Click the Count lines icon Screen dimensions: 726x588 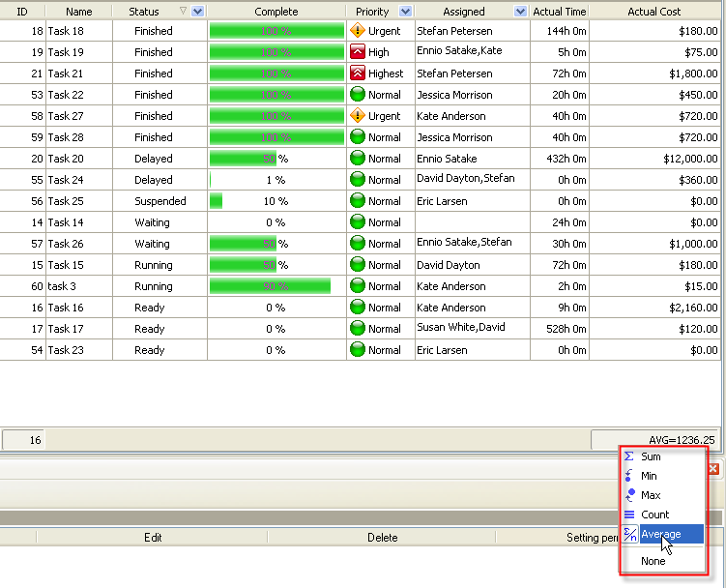629,514
